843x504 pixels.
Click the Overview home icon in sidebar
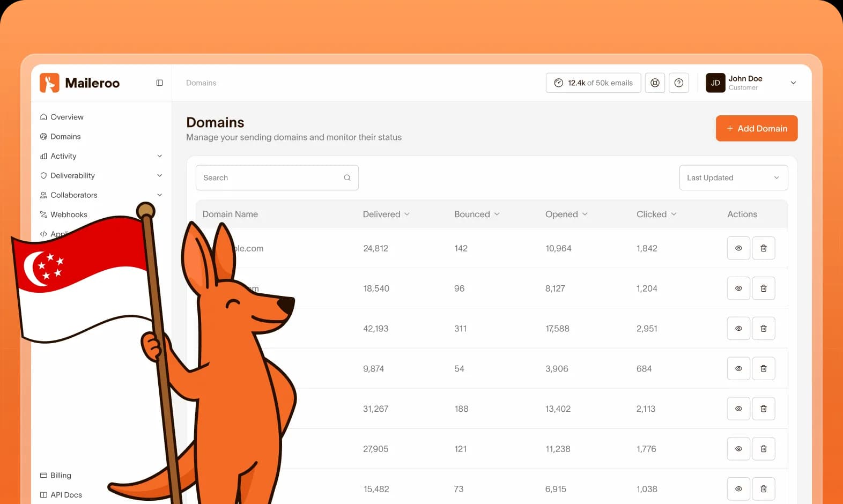(x=43, y=117)
